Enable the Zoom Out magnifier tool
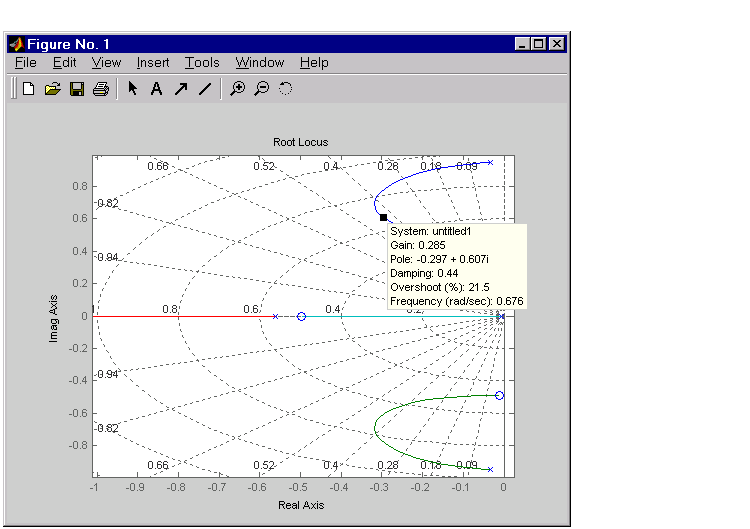 pos(261,89)
